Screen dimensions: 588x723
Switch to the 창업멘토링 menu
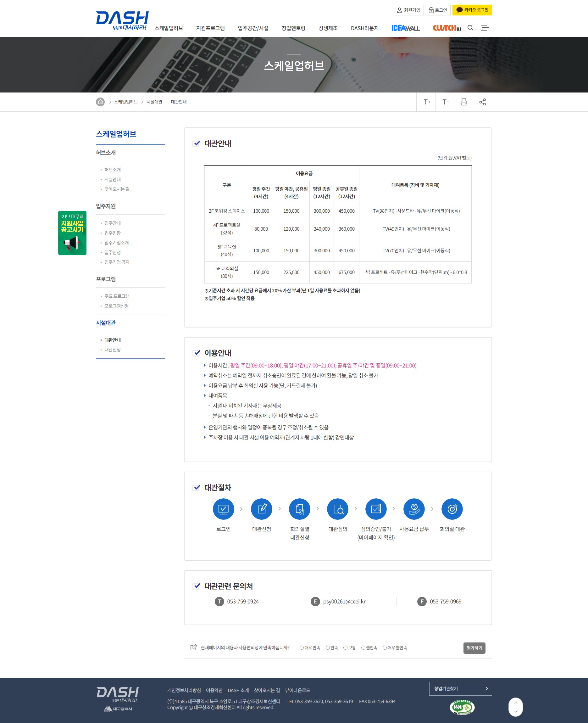click(x=294, y=28)
